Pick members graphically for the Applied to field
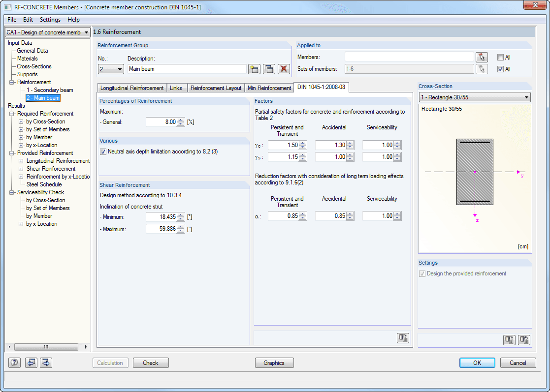 click(482, 57)
